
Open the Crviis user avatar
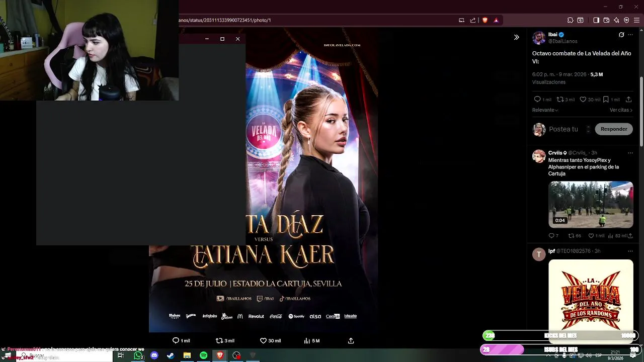pos(539,156)
